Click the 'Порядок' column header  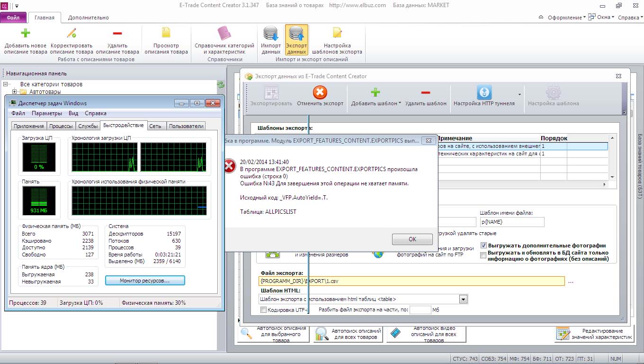click(x=554, y=138)
